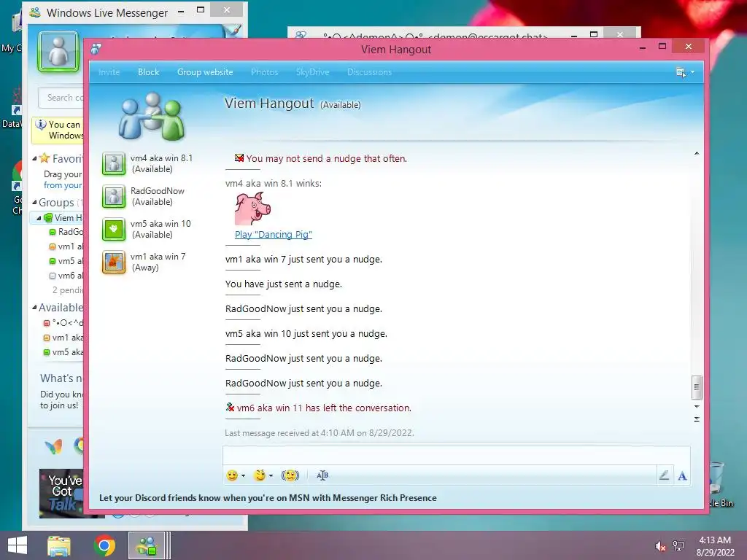Click the taskbar clock showing 4:13 AM
Image resolution: width=747 pixels, height=560 pixels.
[715, 545]
